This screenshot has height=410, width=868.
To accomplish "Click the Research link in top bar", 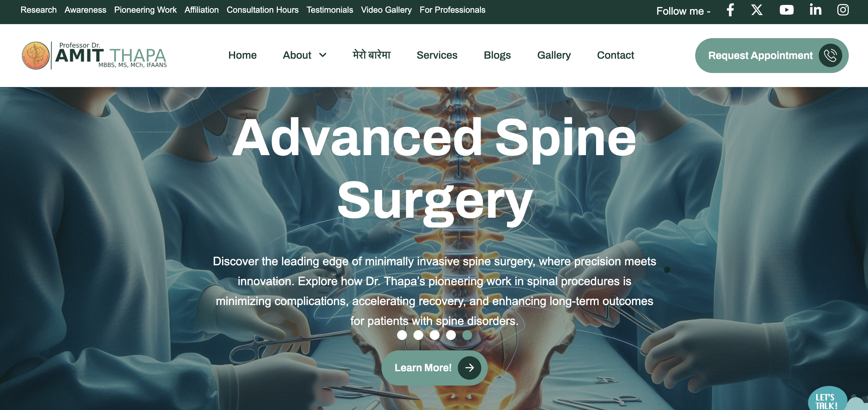I will coord(38,10).
